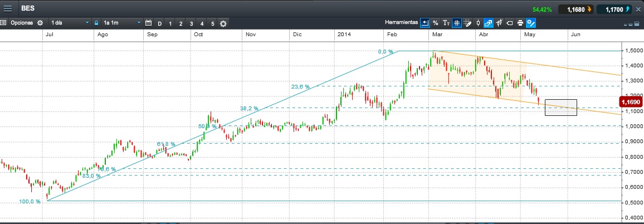Select the text annotation tool
644x224 pixels.
[446, 23]
